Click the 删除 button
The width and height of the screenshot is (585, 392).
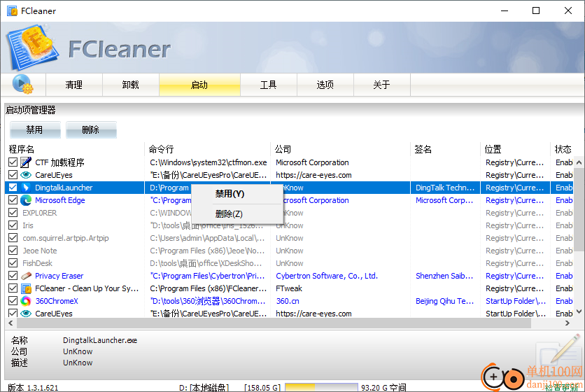click(91, 130)
